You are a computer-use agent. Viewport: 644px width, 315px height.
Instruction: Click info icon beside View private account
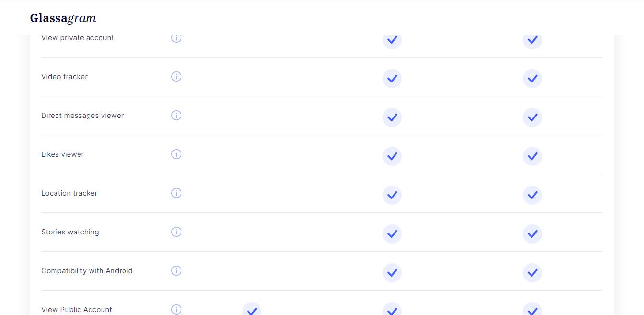point(176,38)
